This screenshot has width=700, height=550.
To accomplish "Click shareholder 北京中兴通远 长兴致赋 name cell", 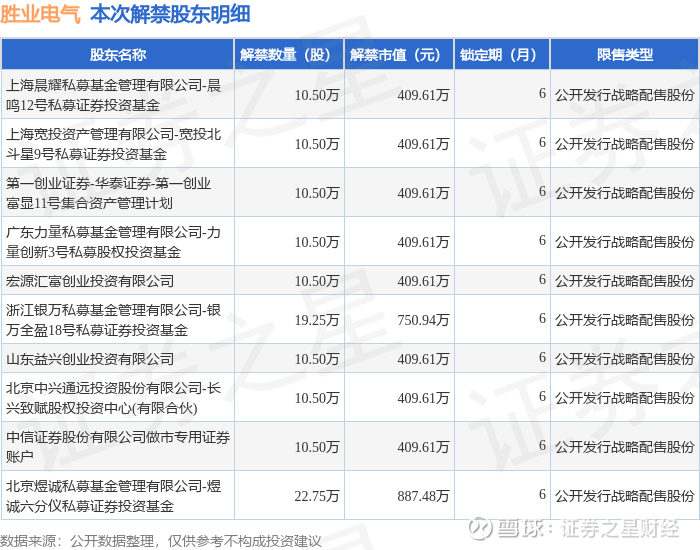I will tap(118, 398).
